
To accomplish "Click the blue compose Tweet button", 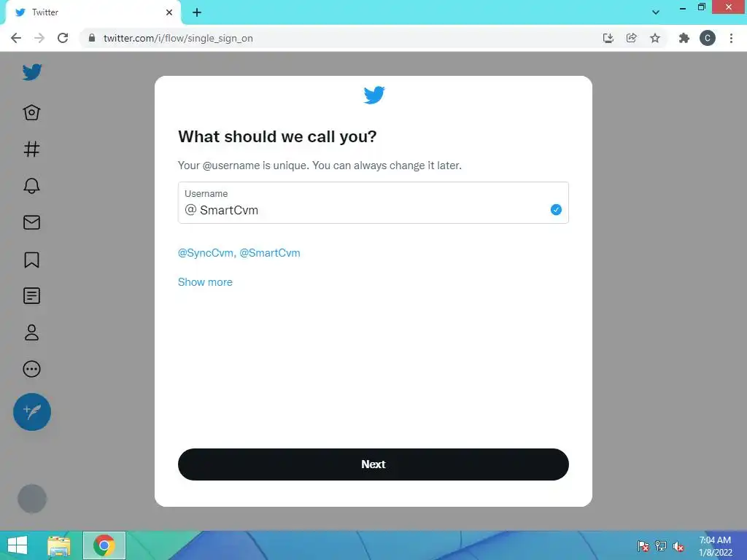I will click(32, 412).
